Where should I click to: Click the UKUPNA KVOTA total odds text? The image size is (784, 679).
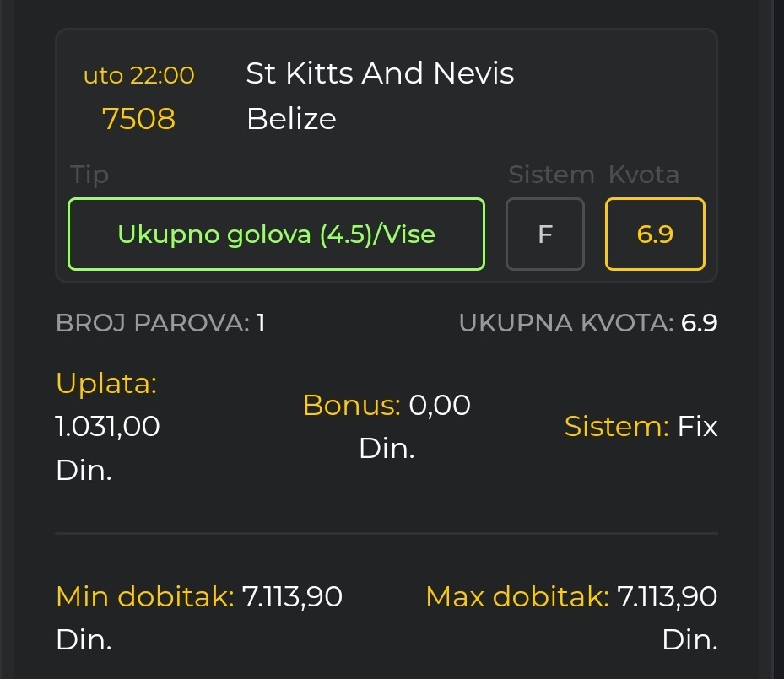tap(588, 323)
